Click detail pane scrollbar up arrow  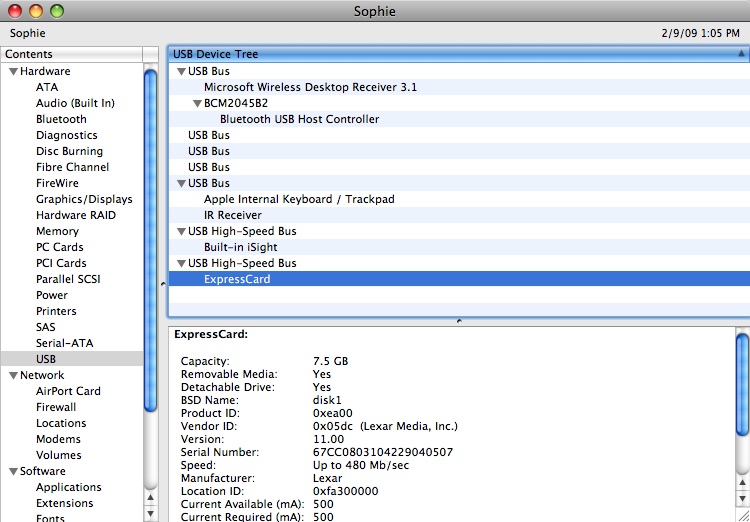(742, 481)
